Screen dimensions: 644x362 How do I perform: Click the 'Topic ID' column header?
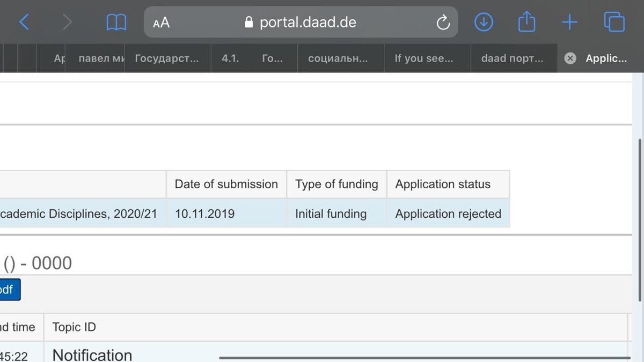[x=74, y=327]
